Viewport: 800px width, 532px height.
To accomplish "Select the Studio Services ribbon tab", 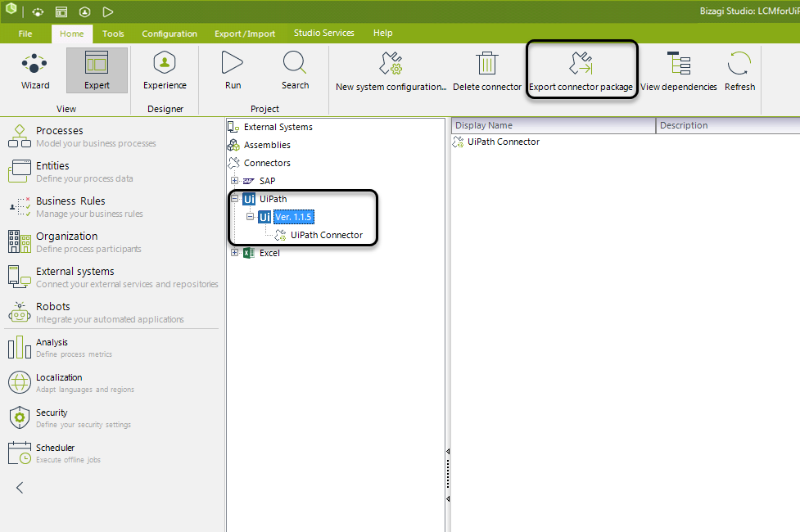I will (x=323, y=34).
